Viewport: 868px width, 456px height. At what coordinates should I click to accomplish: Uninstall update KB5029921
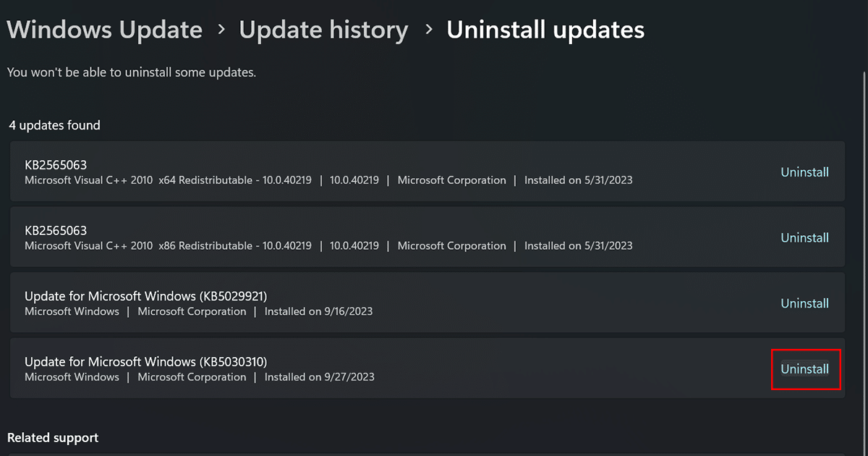tap(804, 303)
